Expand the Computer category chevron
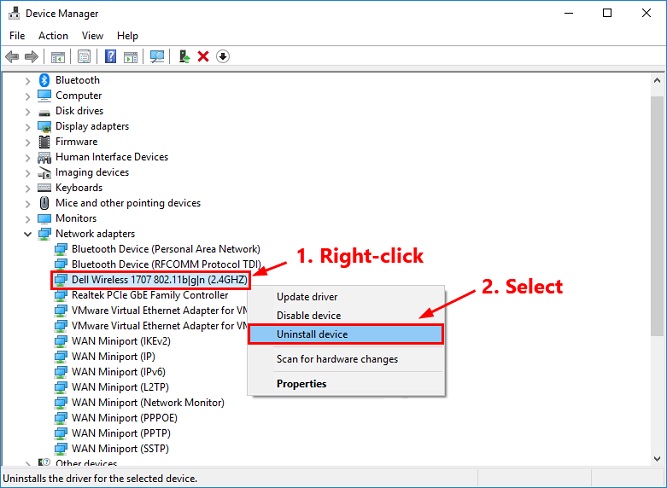 tap(28, 96)
